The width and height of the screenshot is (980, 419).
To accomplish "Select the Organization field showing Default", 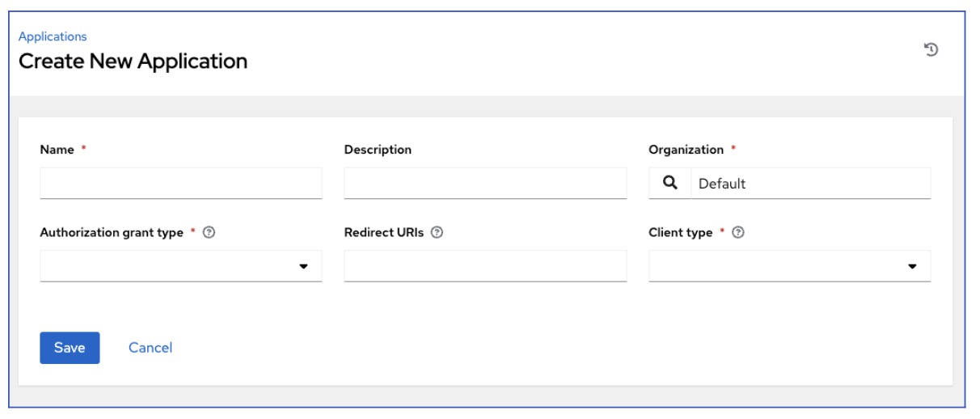I will 809,184.
